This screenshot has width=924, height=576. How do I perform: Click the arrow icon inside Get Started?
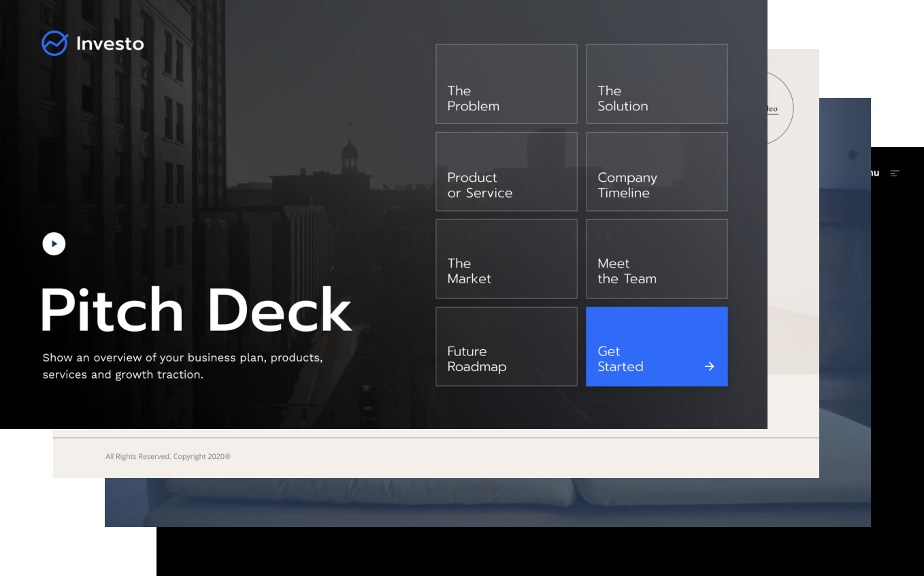point(709,366)
